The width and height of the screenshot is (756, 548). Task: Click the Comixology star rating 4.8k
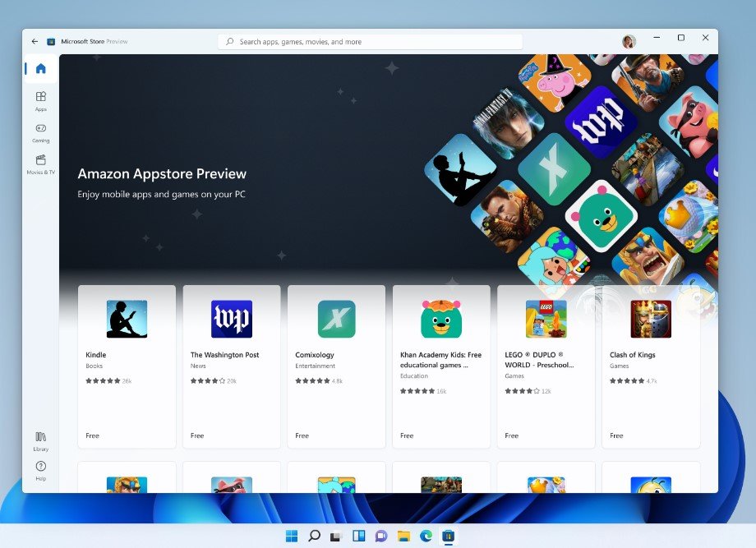pos(319,380)
